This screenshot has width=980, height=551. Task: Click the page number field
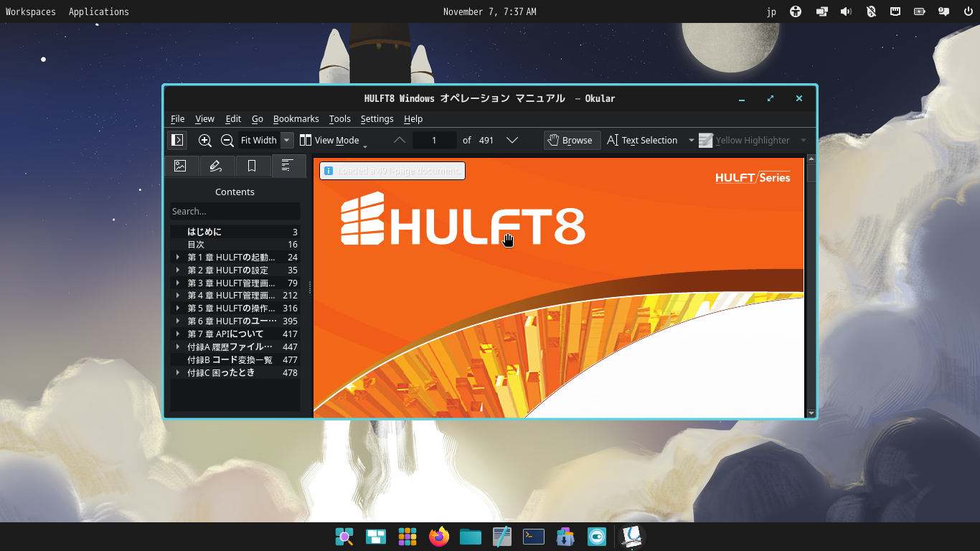click(435, 141)
